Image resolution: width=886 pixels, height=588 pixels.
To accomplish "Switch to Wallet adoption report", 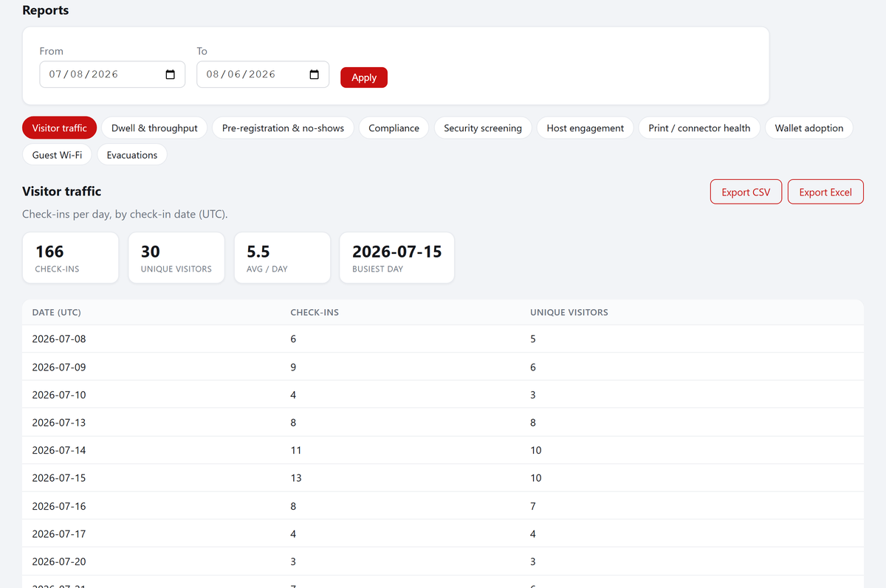I will 809,128.
